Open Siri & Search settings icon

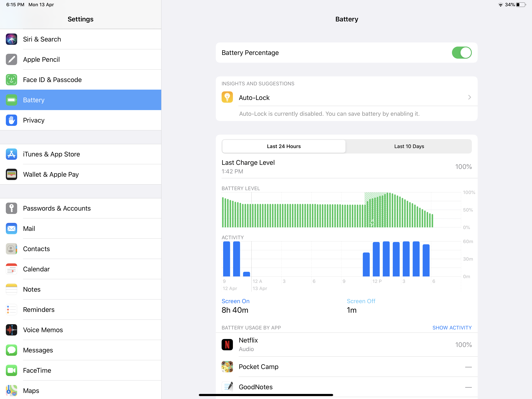point(11,39)
